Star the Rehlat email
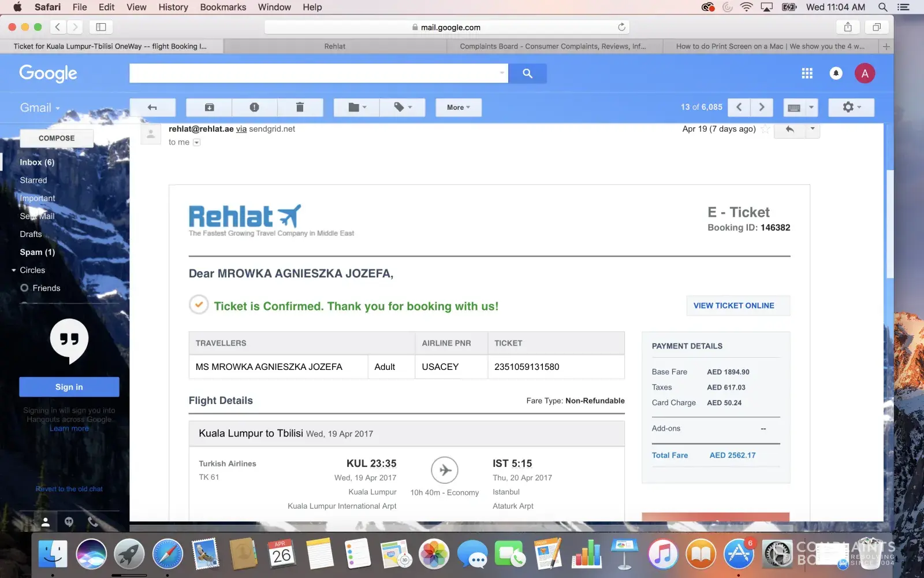This screenshot has width=924, height=578. (765, 129)
